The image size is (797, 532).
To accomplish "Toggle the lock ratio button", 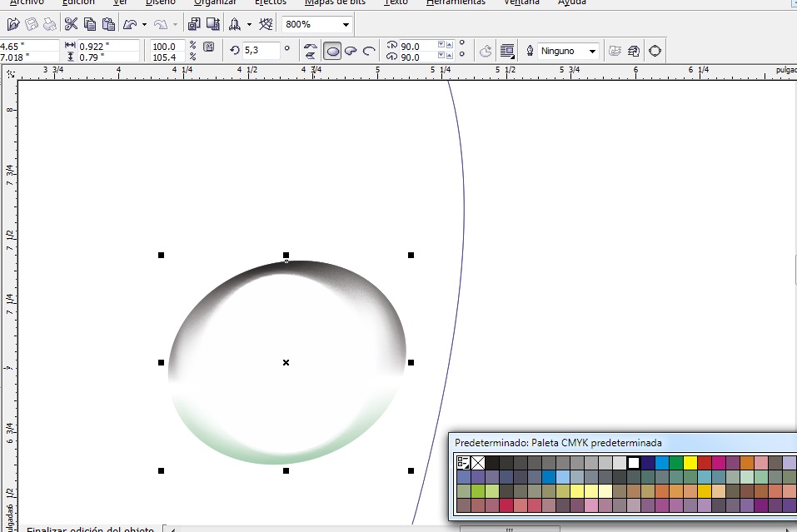I will coord(208,47).
